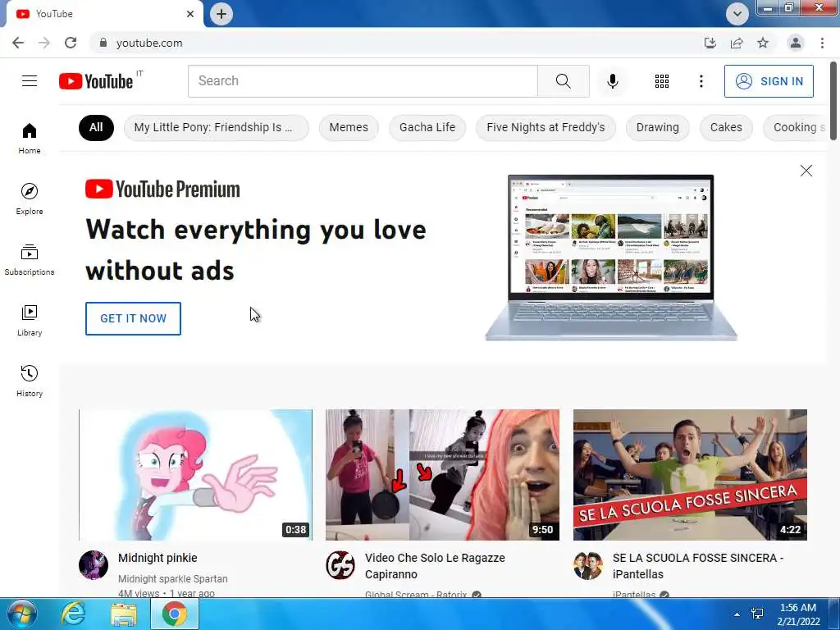Image resolution: width=840 pixels, height=630 pixels.
Task: Open Video Che Solo Le Ragazze title
Action: pyautogui.click(x=435, y=566)
